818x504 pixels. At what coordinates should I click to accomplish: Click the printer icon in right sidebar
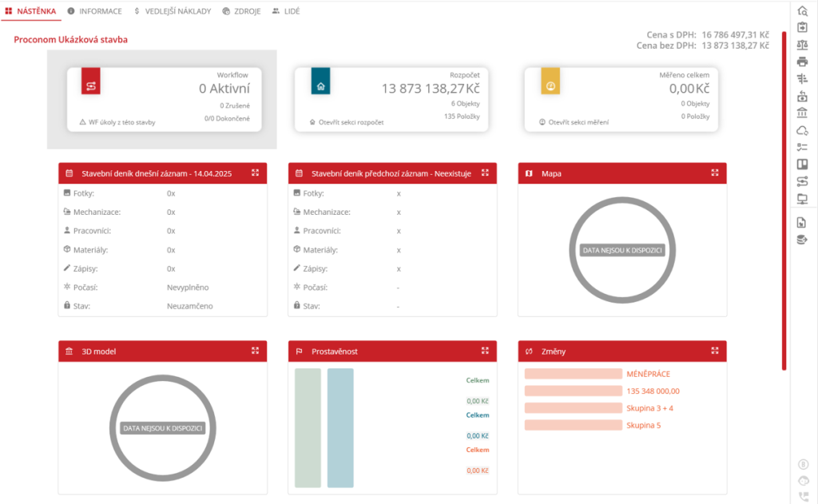point(803,62)
